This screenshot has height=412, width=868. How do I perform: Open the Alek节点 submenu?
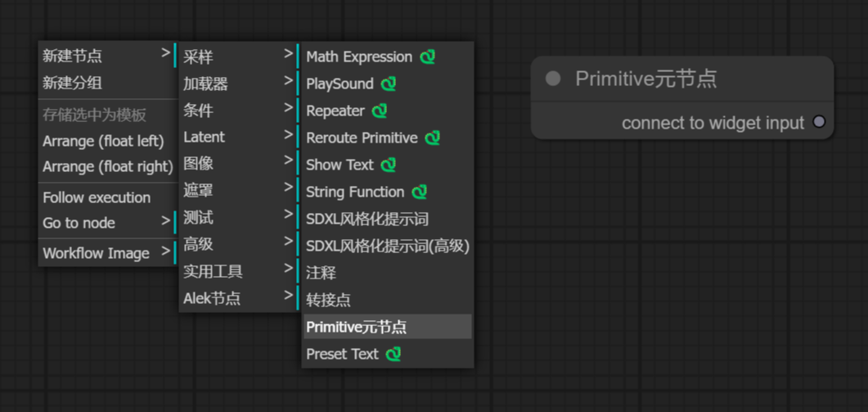click(237, 298)
